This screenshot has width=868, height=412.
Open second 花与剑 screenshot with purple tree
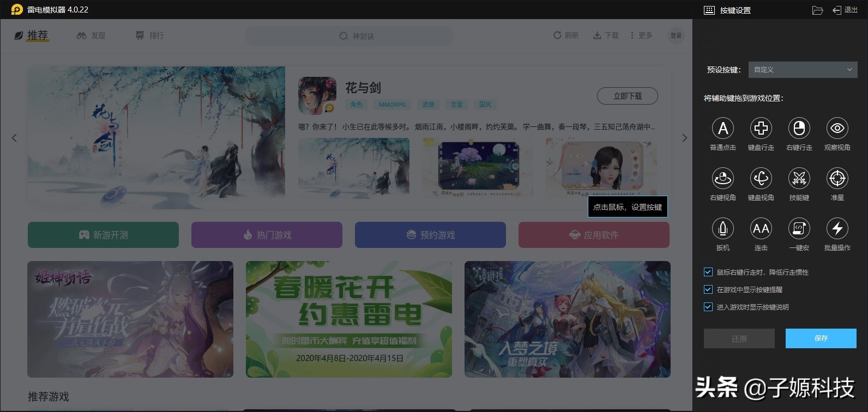[478, 167]
